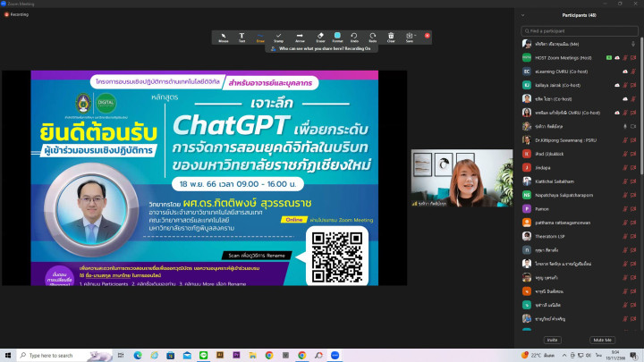
Task: Click the taskbar clock and date
Action: tap(615, 356)
